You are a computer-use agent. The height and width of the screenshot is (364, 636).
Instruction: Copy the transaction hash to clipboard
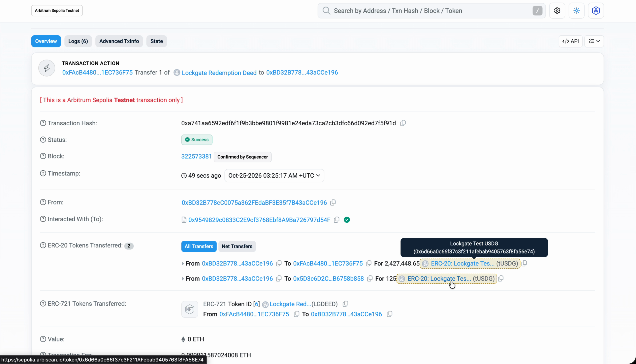403,123
